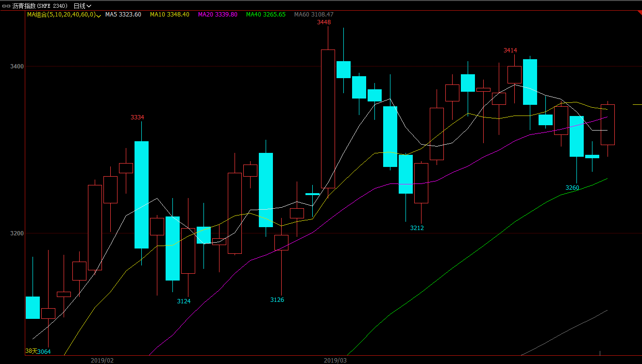
Task: Click the 3126 low price label
Action: pyautogui.click(x=277, y=300)
